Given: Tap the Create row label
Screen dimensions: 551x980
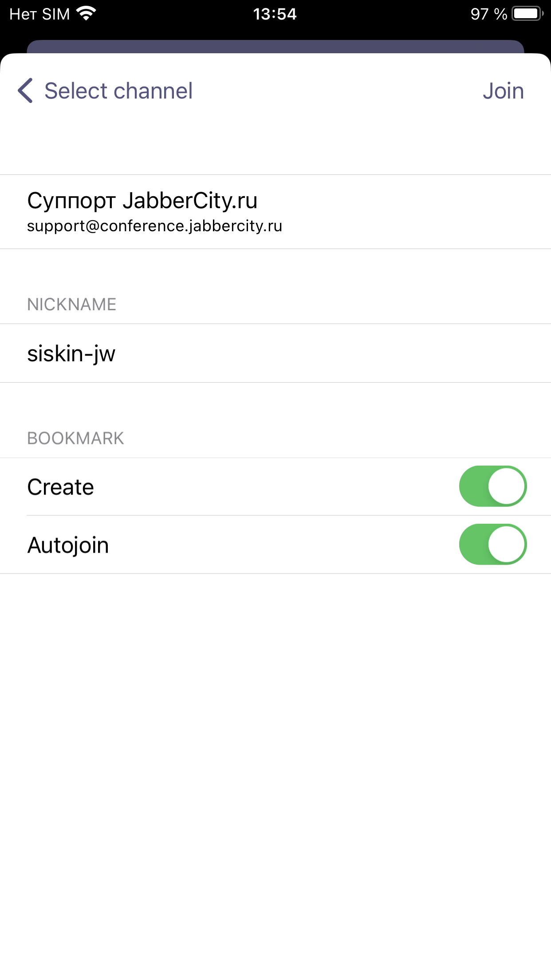Looking at the screenshot, I should coord(61,487).
